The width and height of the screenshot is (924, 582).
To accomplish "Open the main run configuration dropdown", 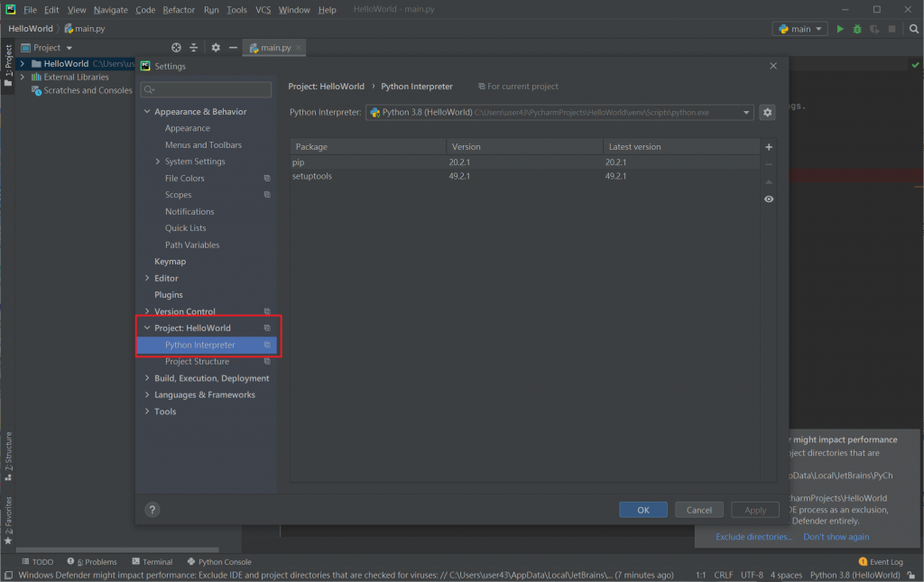I will pos(799,28).
